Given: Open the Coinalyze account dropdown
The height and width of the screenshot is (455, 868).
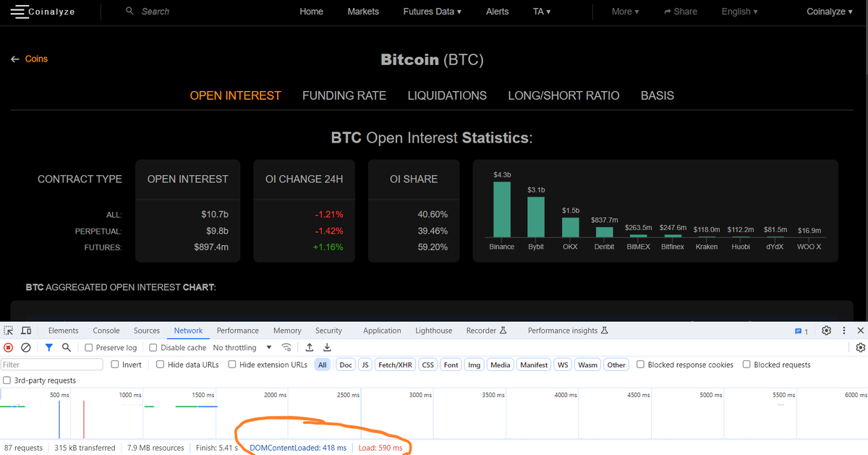Looking at the screenshot, I should [830, 12].
